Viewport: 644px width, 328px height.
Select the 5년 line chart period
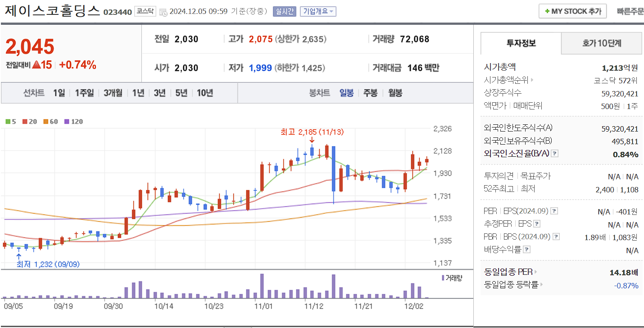(181, 93)
